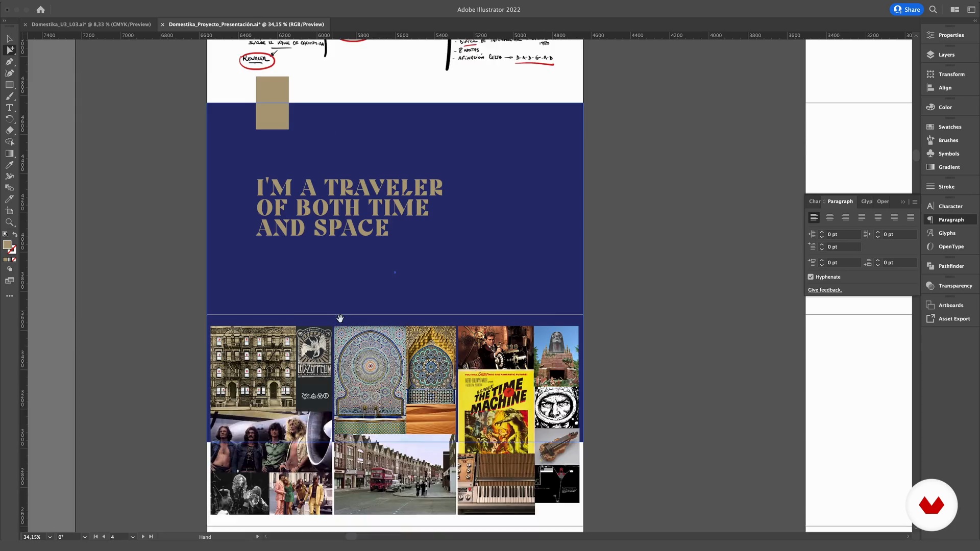Justify with last line aligned center
This screenshot has width=980, height=551.
click(878, 217)
